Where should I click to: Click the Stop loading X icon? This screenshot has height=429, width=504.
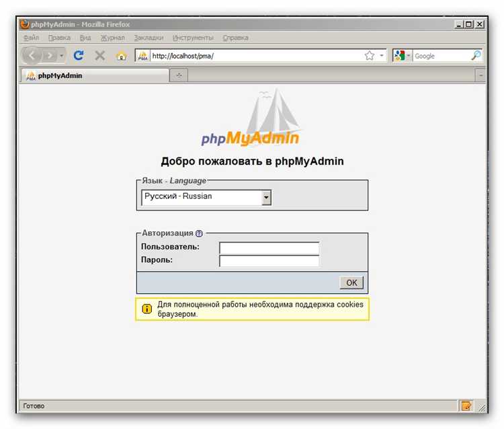tap(100, 56)
